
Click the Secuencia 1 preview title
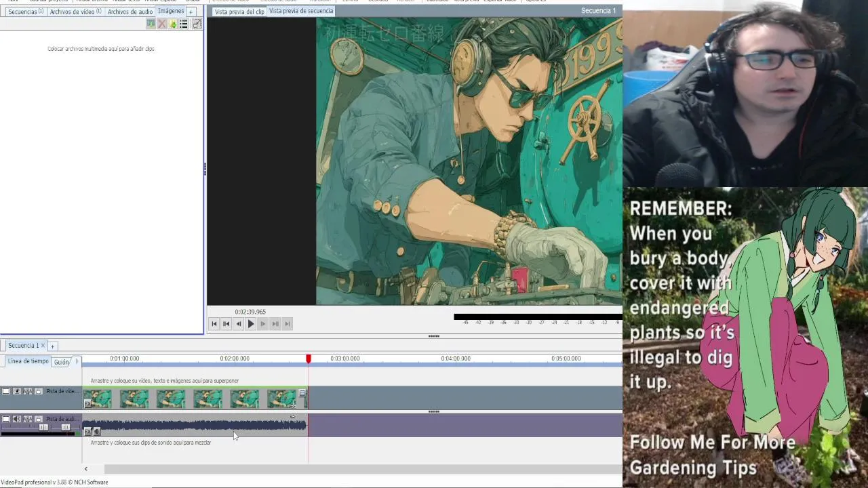598,11
